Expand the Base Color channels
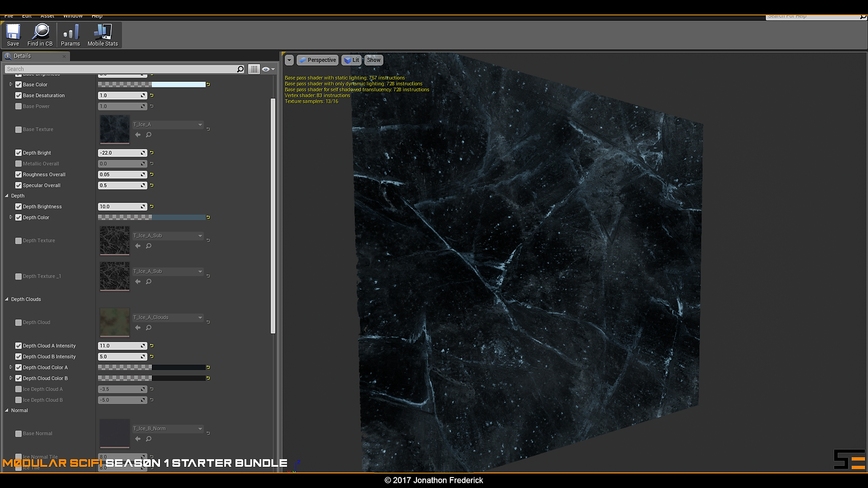The height and width of the screenshot is (488, 868). pos(11,85)
